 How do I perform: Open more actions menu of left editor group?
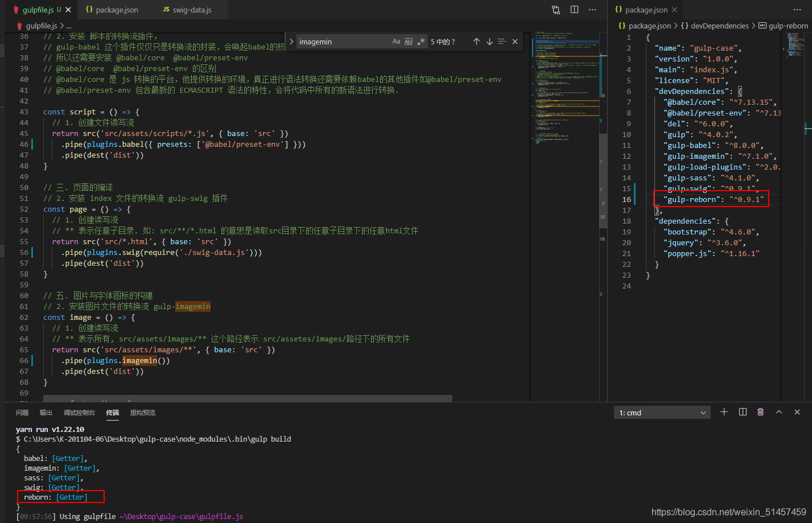pos(592,10)
